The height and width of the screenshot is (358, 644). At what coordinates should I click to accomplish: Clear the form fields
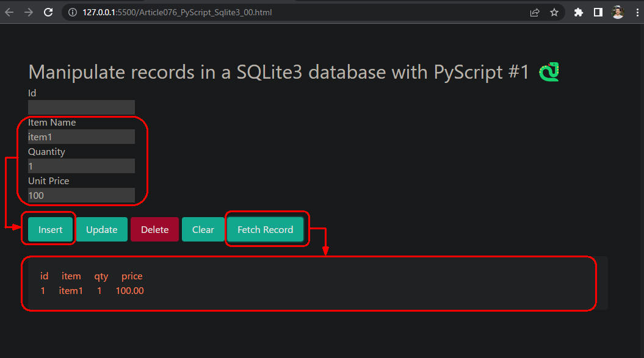click(203, 229)
